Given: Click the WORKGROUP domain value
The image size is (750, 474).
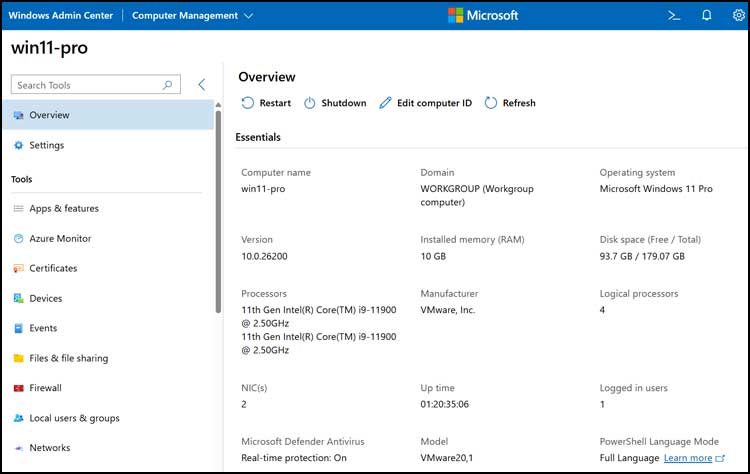Looking at the screenshot, I should [x=477, y=196].
